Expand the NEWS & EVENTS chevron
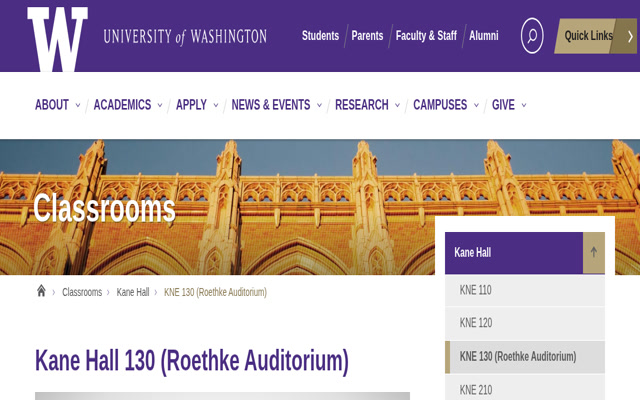640x400 pixels. pos(319,105)
